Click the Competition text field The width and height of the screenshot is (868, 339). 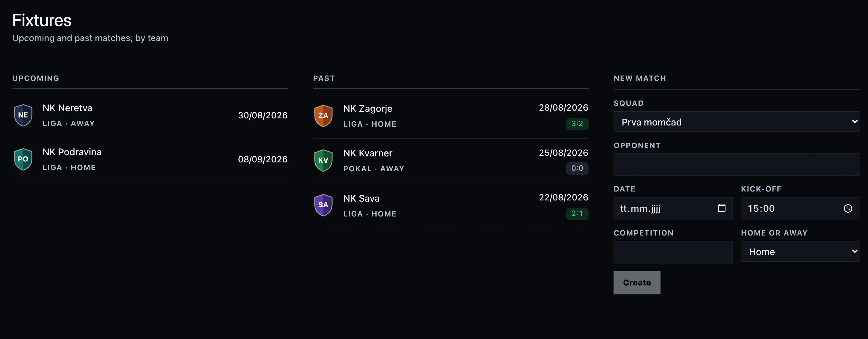coord(673,252)
